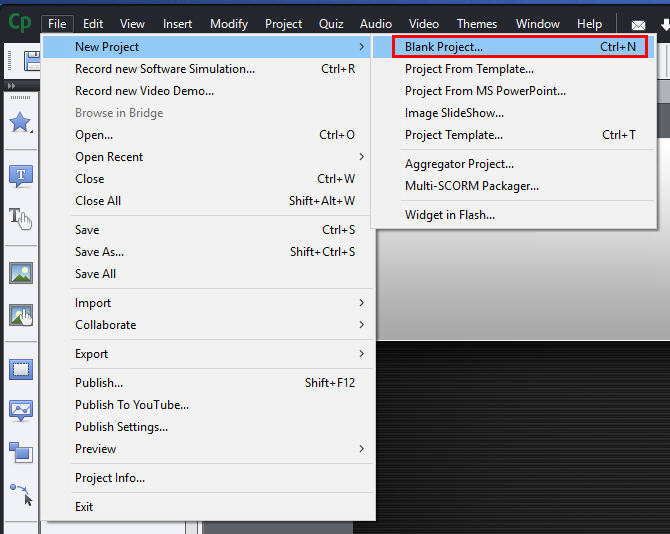The image size is (670, 534).
Task: Select Close All from File menu
Action: click(x=207, y=201)
